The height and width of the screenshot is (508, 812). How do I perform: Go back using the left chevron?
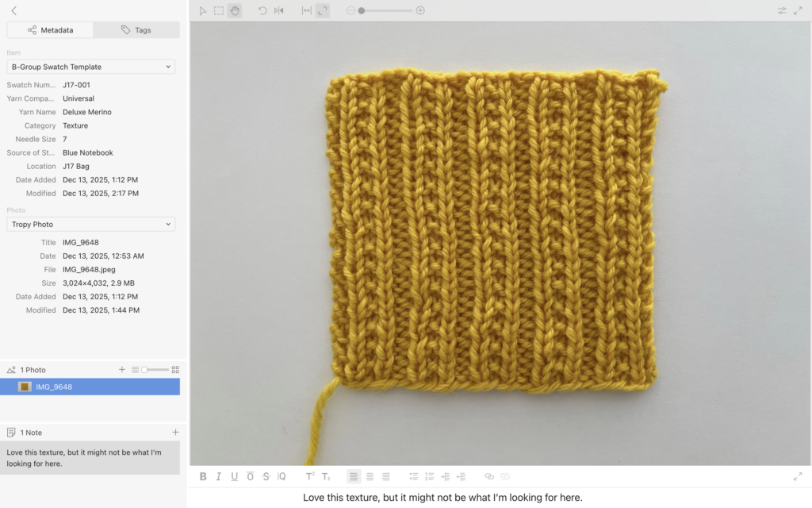tap(14, 10)
